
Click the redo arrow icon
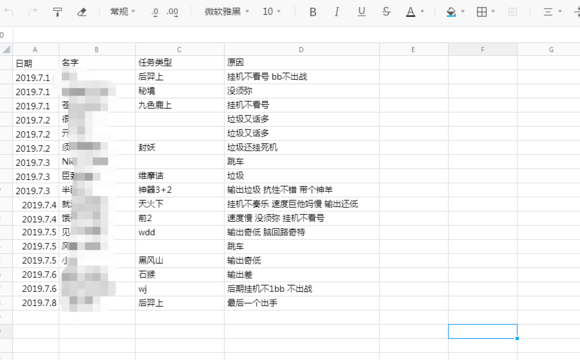[33, 12]
